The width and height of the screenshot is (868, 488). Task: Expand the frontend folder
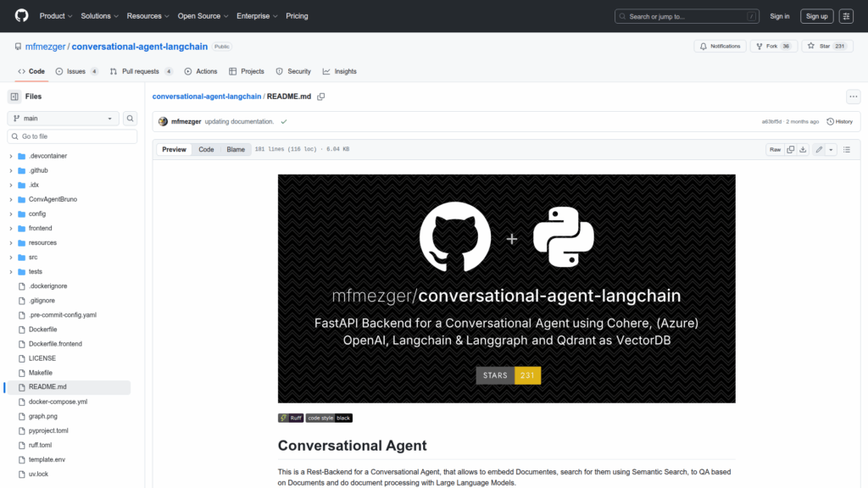coord(11,228)
